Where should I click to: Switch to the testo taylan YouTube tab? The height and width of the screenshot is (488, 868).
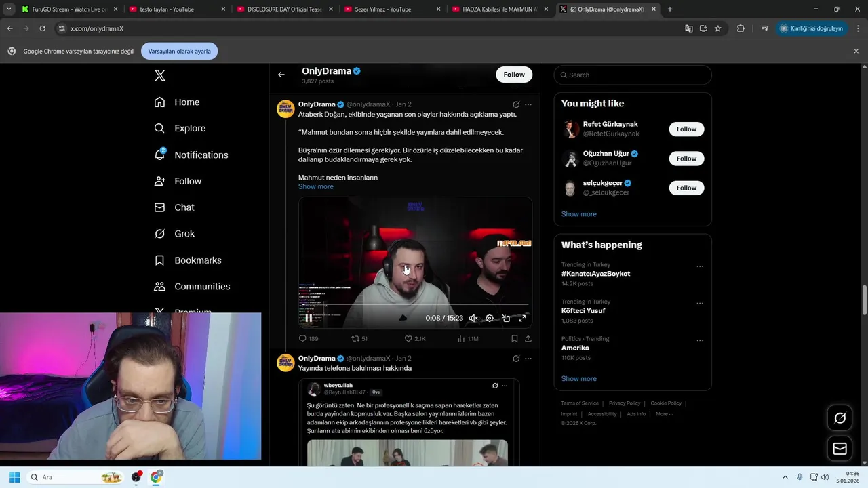(x=176, y=9)
